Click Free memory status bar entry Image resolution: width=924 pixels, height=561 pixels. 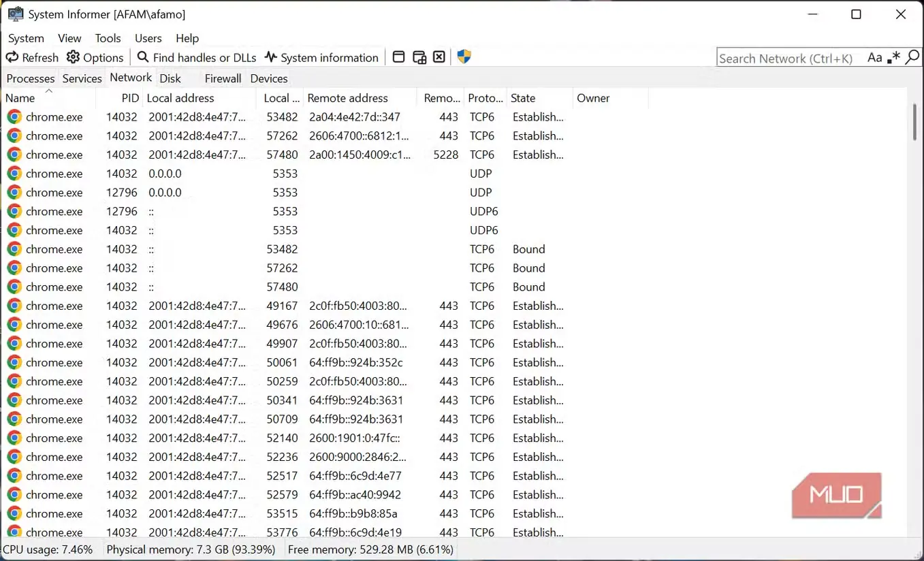[x=371, y=549]
